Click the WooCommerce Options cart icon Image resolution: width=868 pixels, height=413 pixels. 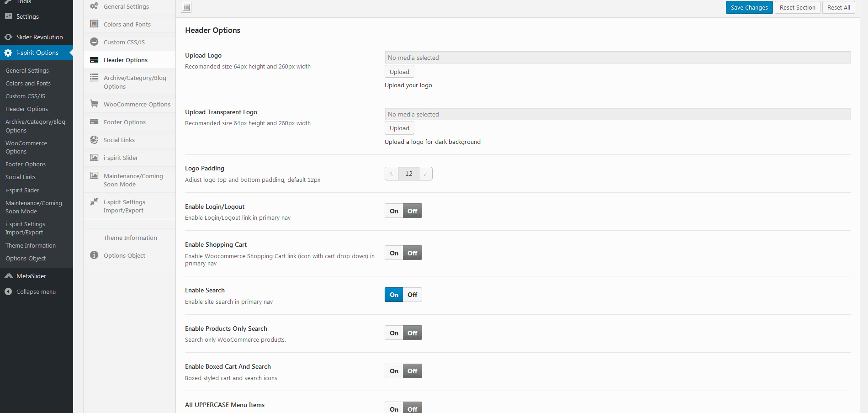[94, 104]
